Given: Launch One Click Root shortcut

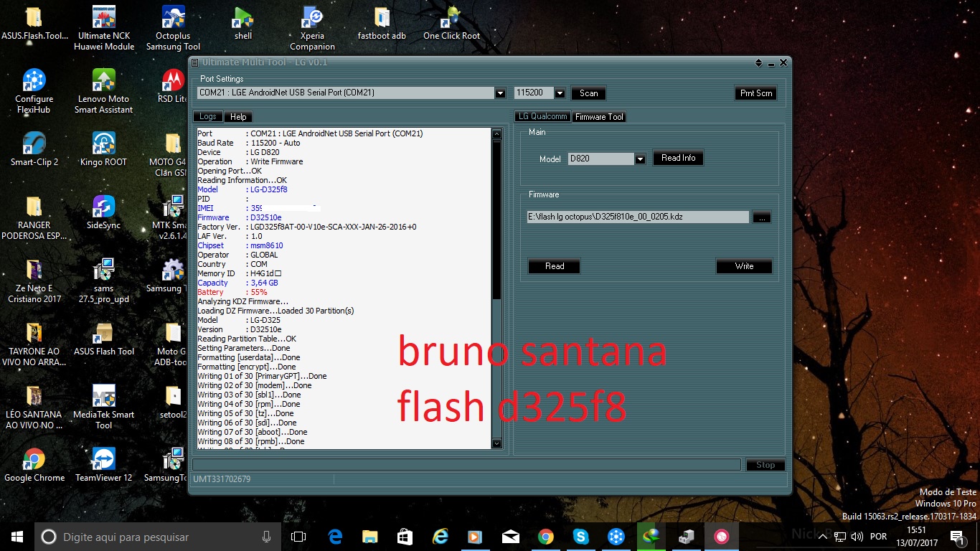Looking at the screenshot, I should point(451,24).
